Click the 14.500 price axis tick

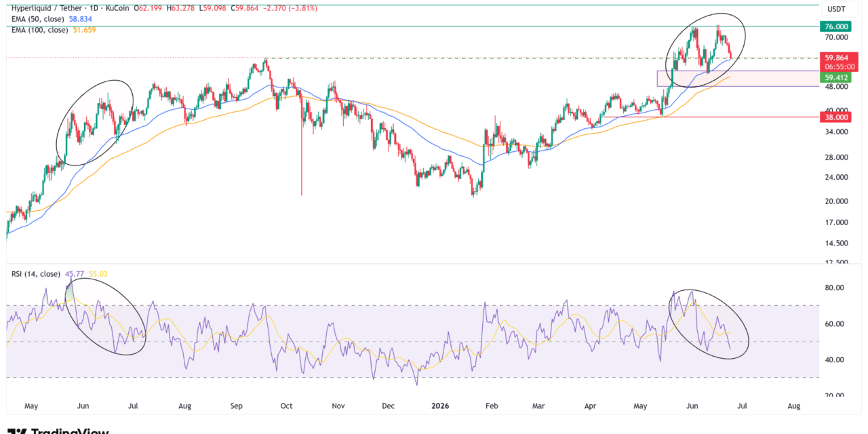[x=836, y=243]
